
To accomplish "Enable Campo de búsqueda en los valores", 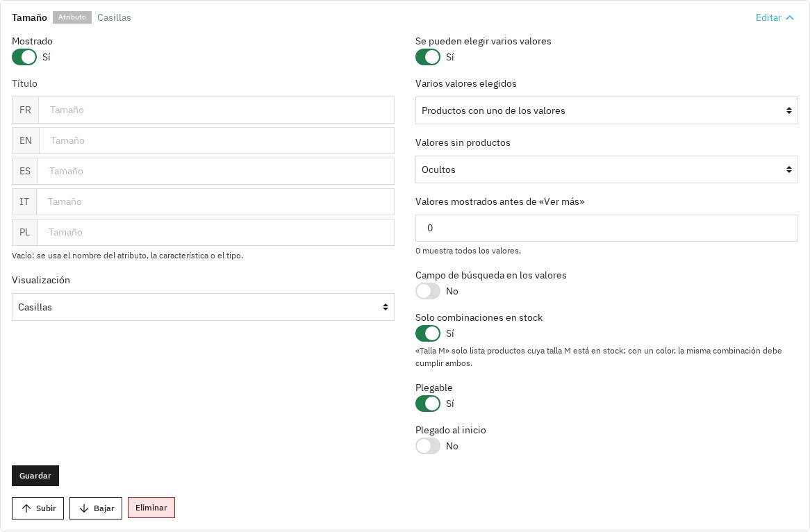I will coord(428,291).
